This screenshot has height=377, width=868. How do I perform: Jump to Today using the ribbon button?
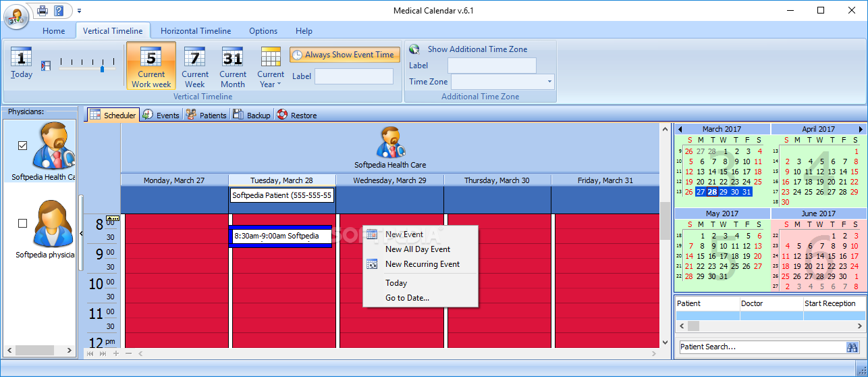(x=22, y=64)
